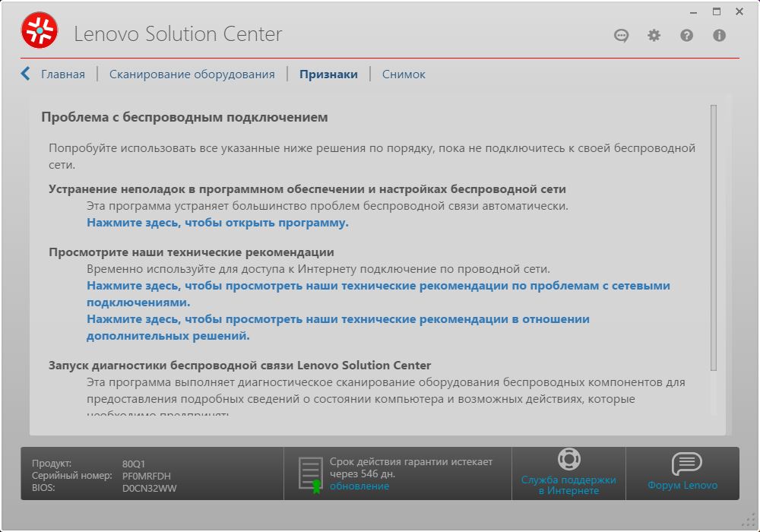The width and height of the screenshot is (760, 532).
Task: Click the warranty expiry text 'через 546 дн.'
Action: [363, 473]
